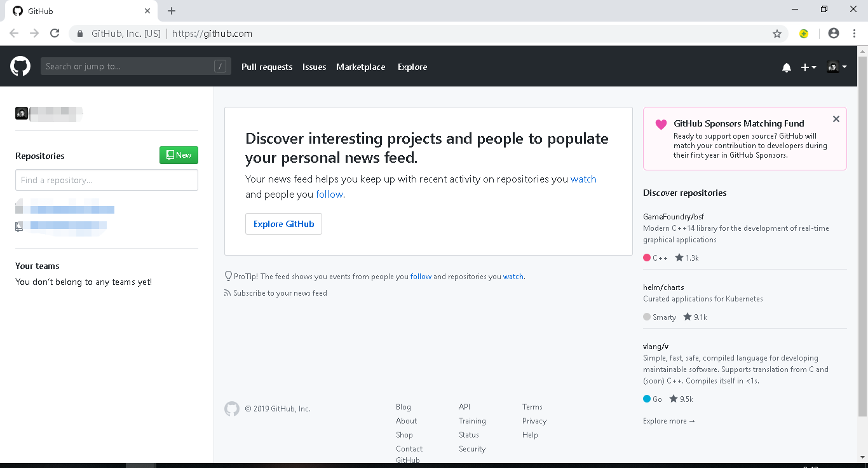Click the yellow browser extension icon
Viewport: 868px width, 468px height.
(804, 34)
